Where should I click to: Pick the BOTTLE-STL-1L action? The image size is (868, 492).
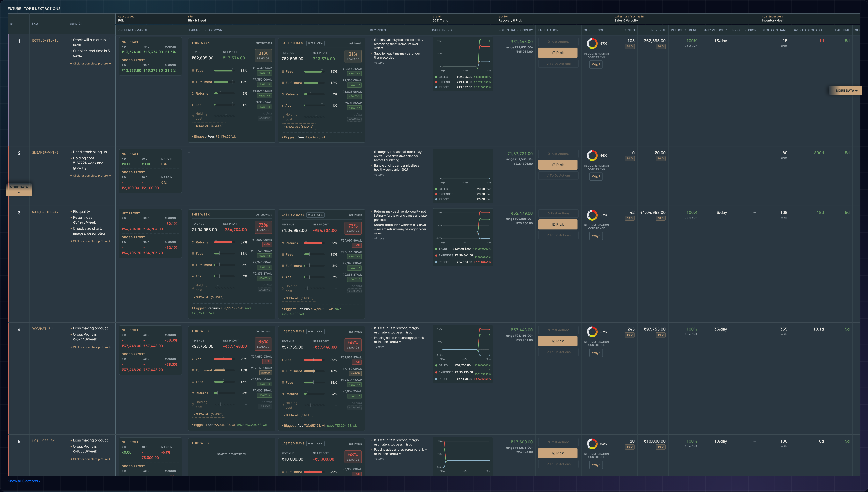click(x=558, y=53)
